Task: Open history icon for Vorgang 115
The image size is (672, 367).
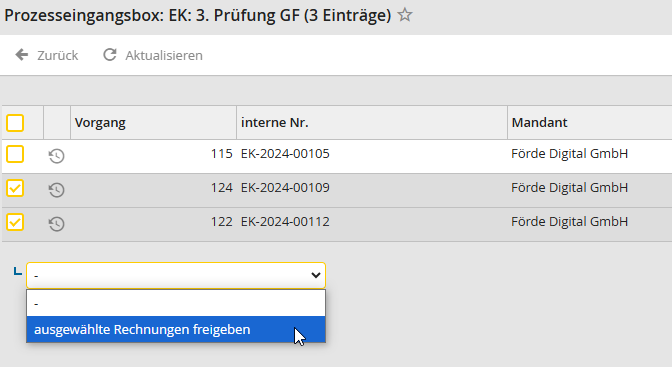Action: [57, 156]
